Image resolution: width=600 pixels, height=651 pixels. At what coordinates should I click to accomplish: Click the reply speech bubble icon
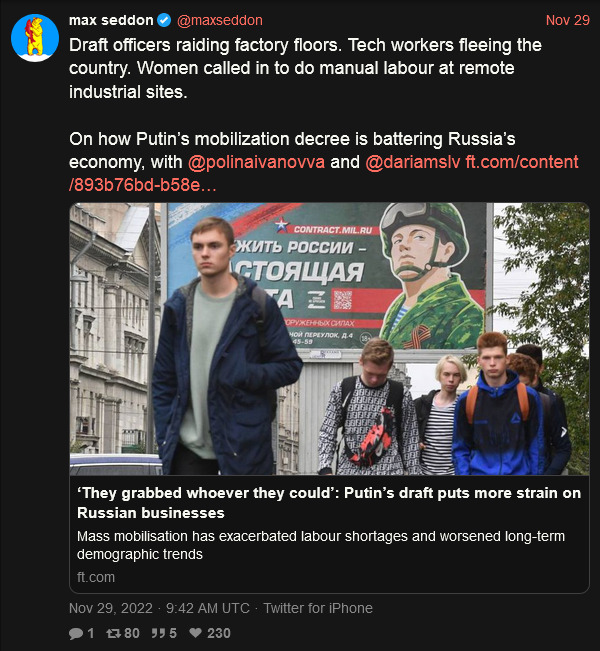pyautogui.click(x=76, y=633)
